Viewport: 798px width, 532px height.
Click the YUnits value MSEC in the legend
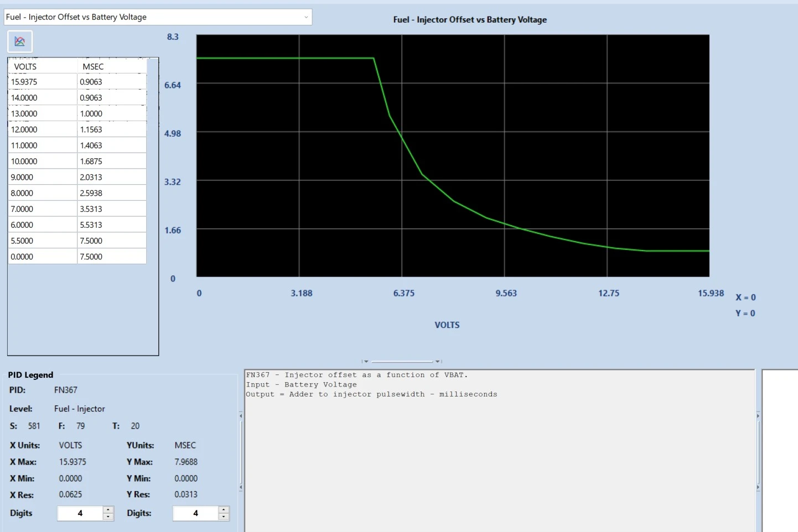pos(185,445)
